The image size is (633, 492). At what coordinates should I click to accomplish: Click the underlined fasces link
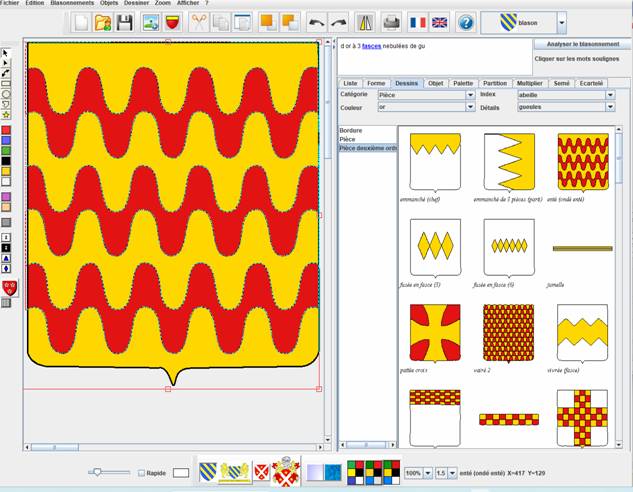click(x=372, y=45)
